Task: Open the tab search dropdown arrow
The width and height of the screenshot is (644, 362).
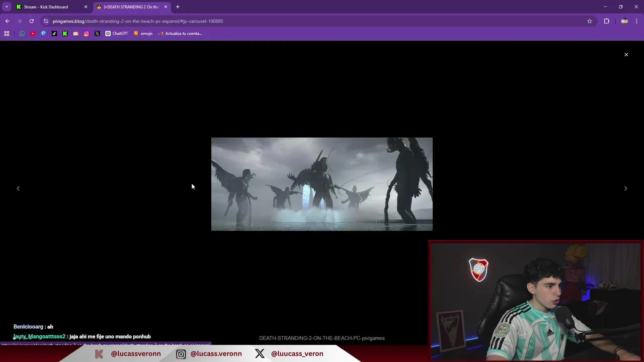Action: tap(7, 7)
